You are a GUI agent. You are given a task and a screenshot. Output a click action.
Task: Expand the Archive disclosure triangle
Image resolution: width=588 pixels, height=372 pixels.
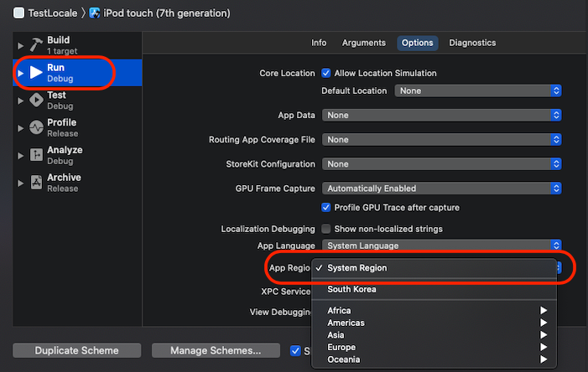point(20,183)
